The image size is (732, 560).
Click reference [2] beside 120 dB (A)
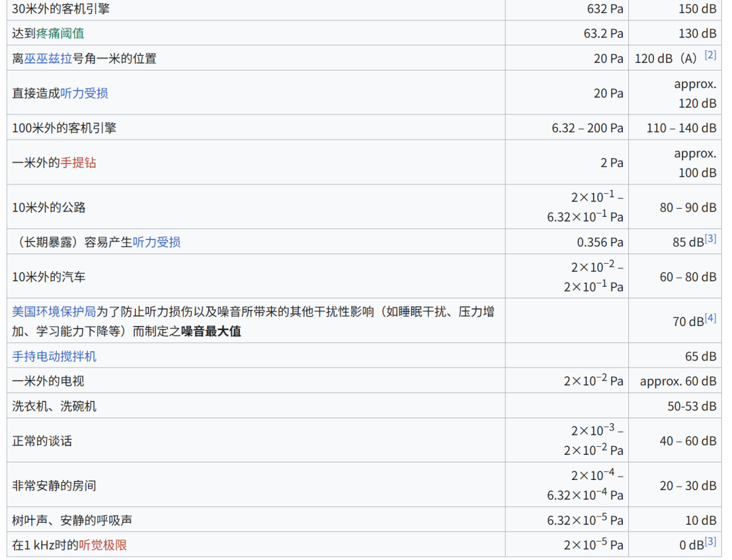tap(710, 55)
